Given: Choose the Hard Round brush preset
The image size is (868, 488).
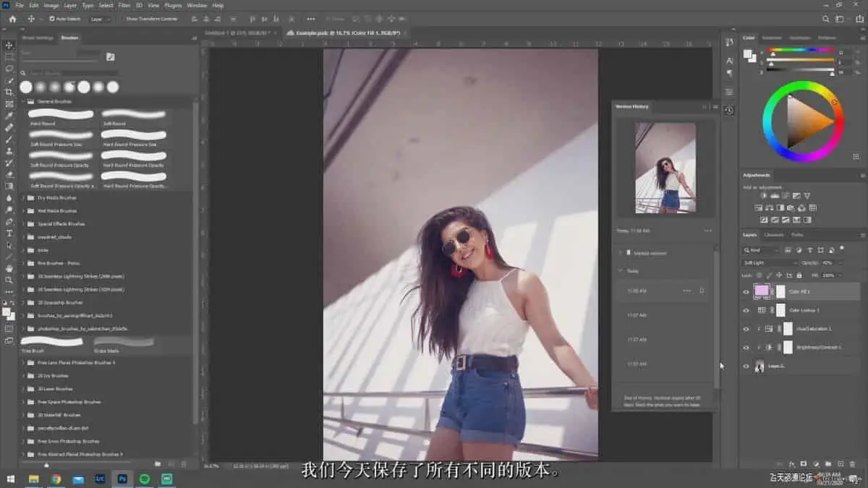Looking at the screenshot, I should [61, 115].
